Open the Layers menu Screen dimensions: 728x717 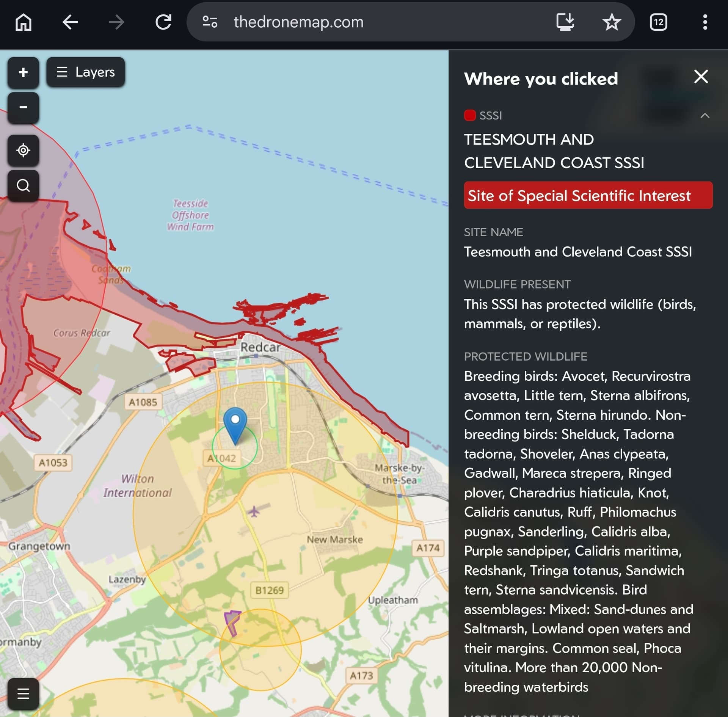(86, 72)
